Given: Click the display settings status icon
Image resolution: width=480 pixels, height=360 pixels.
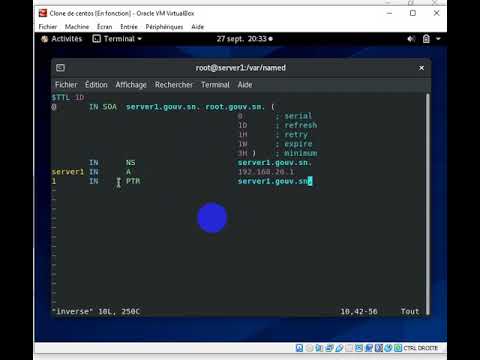Looking at the screenshot, I should (359, 348).
